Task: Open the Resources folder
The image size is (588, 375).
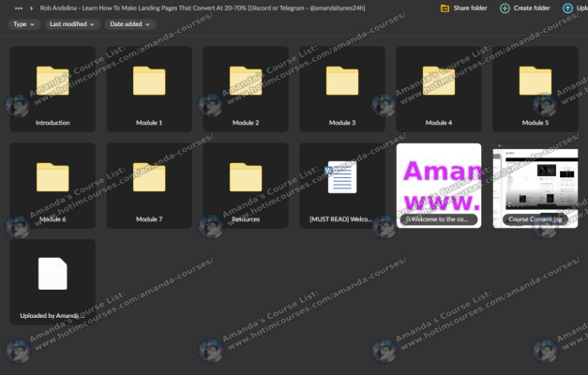Action: pos(246,186)
